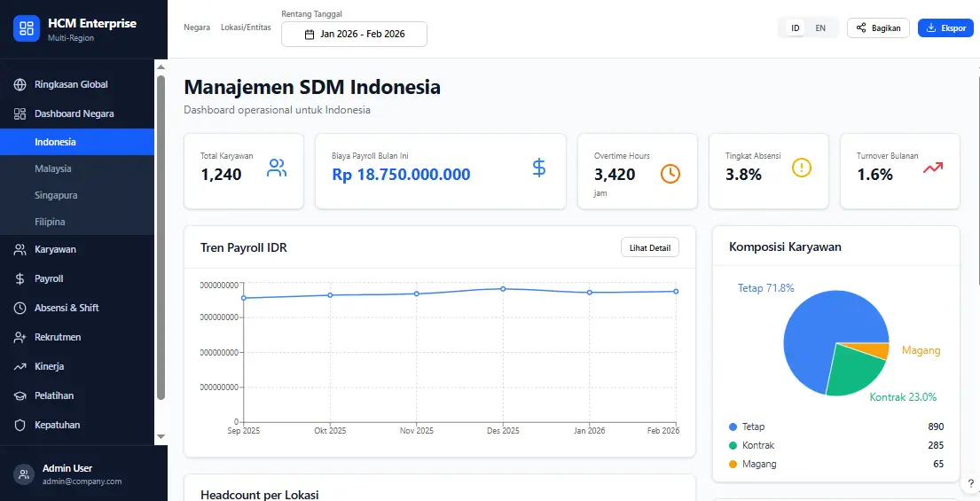This screenshot has width=980, height=501.
Task: Click the Kontrak 23.0% pie label
Action: tap(903, 397)
